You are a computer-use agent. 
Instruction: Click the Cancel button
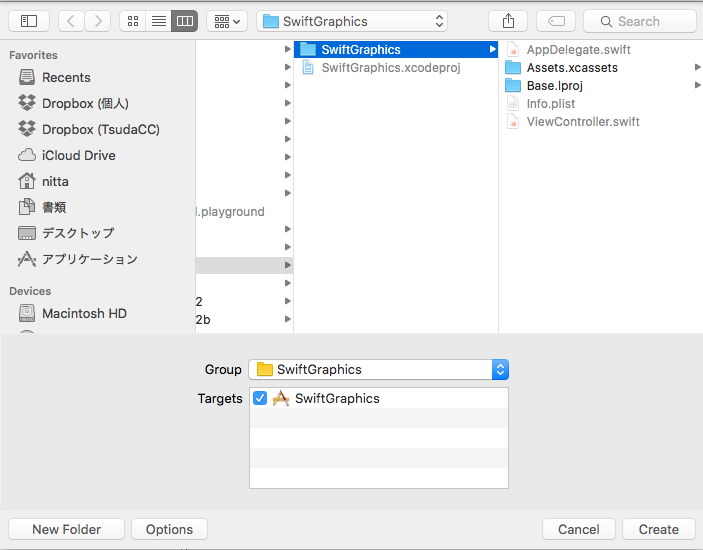tap(578, 529)
